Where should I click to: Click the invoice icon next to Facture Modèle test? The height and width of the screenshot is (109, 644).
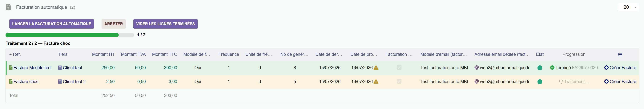(x=11, y=67)
